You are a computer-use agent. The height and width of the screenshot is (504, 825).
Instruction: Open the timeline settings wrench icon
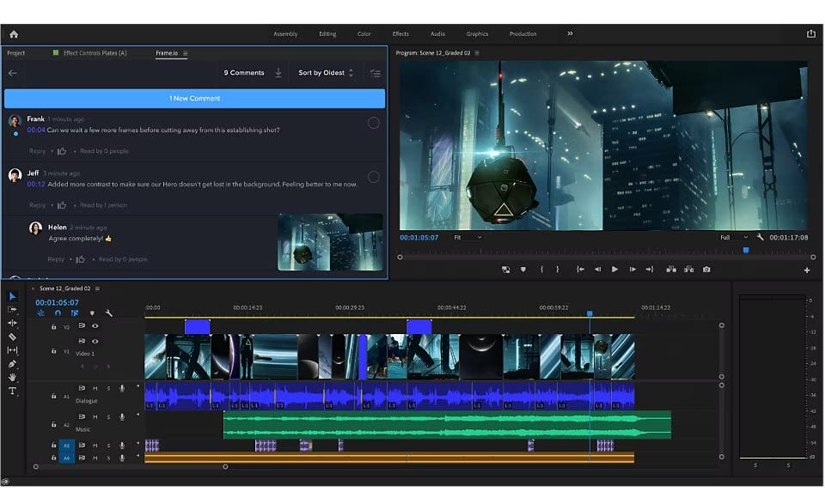pyautogui.click(x=108, y=313)
